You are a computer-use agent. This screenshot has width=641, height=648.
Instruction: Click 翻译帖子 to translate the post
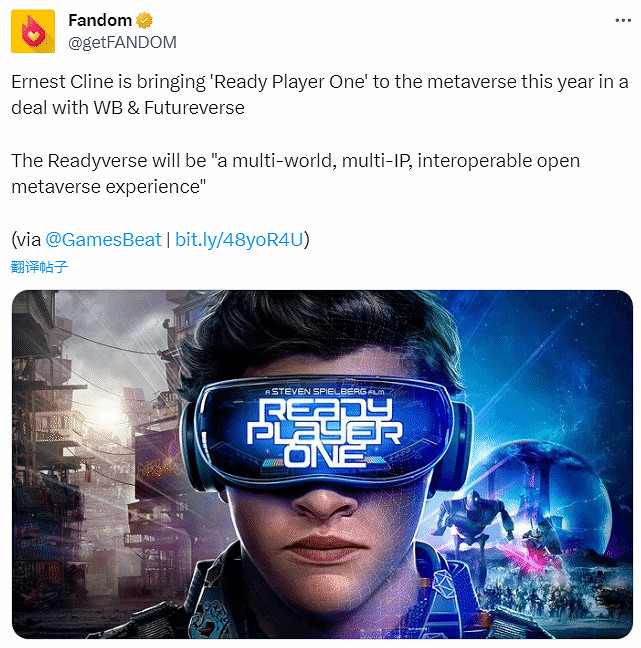point(39,267)
